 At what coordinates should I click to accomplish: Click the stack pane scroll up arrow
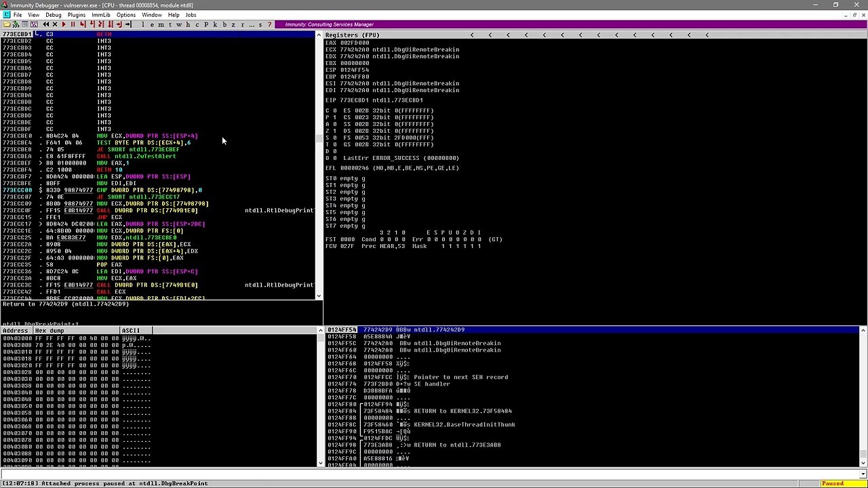coord(863,330)
